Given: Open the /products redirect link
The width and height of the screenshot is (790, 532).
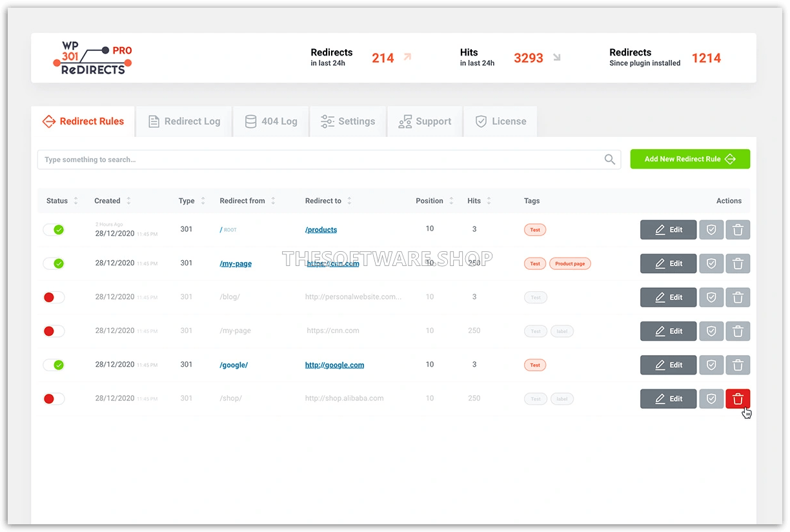Looking at the screenshot, I should pyautogui.click(x=321, y=229).
